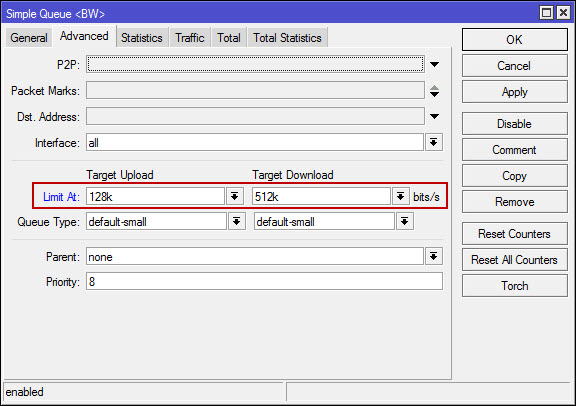Click the P2P input field
The width and height of the screenshot is (576, 406).
tap(255, 64)
